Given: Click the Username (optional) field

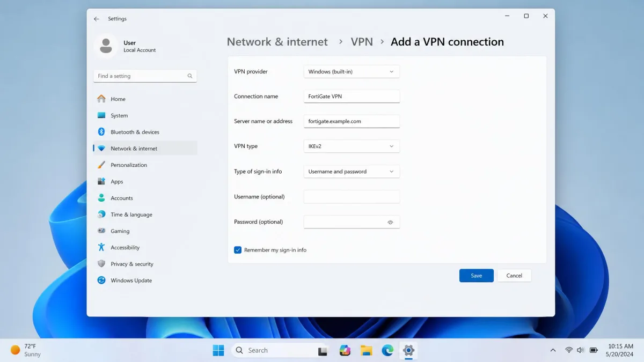Looking at the screenshot, I should coord(352,197).
